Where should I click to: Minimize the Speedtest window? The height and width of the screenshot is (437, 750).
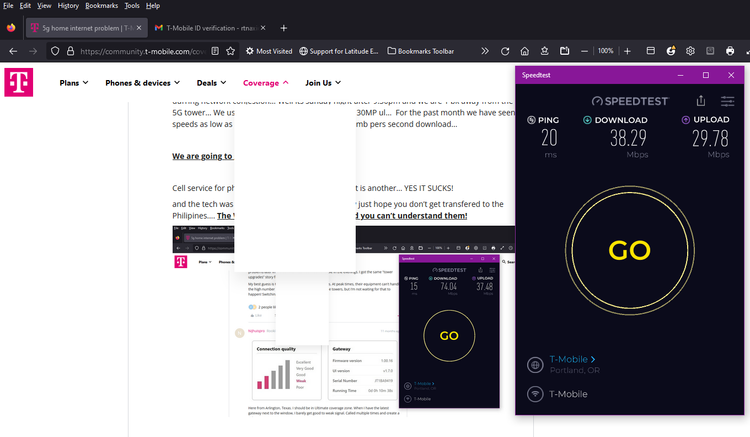click(x=680, y=75)
